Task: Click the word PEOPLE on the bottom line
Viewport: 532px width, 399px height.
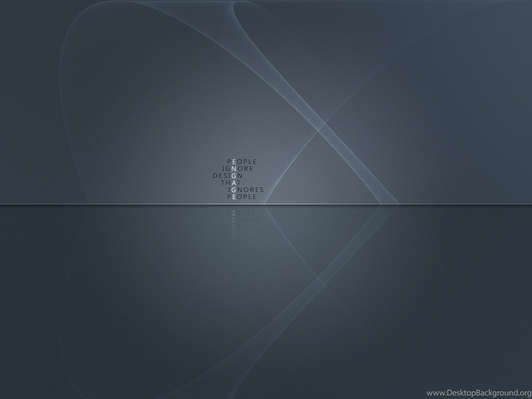Action: pyautogui.click(x=242, y=197)
